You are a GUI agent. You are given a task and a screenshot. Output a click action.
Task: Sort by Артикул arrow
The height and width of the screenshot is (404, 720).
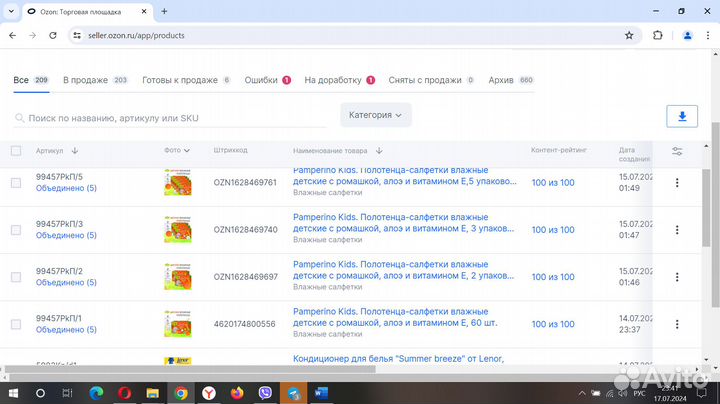tap(75, 151)
